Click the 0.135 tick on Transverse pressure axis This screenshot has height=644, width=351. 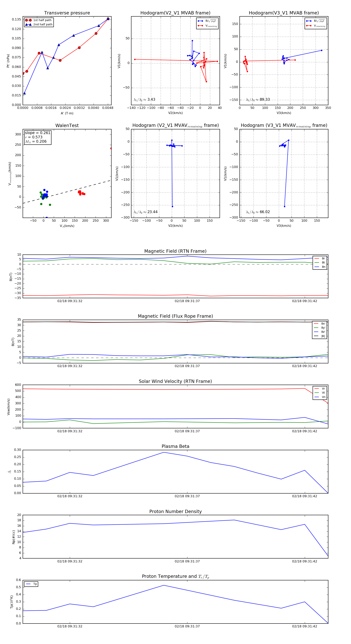[x=17, y=20]
